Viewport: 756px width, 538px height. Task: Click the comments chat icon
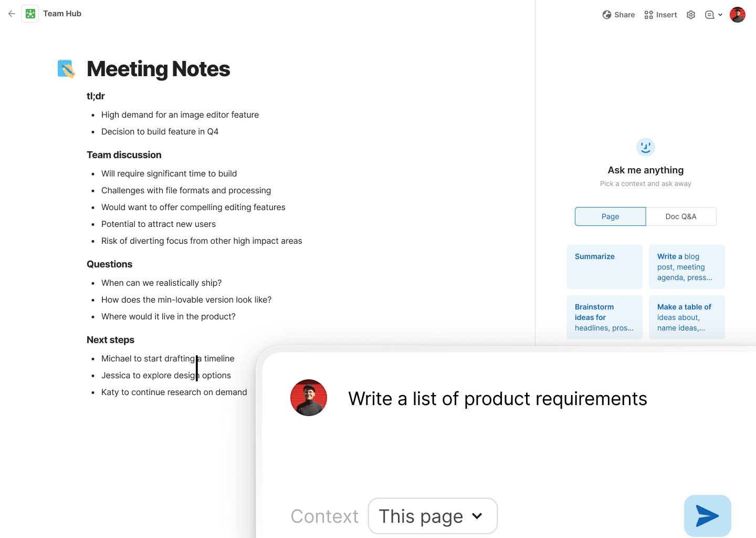pyautogui.click(x=709, y=15)
